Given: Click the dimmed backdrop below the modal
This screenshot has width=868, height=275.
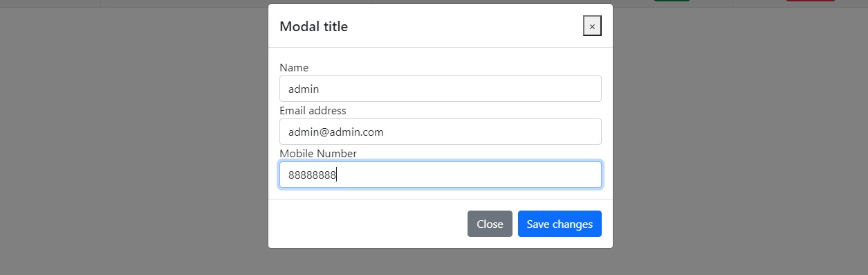Looking at the screenshot, I should (x=441, y=262).
